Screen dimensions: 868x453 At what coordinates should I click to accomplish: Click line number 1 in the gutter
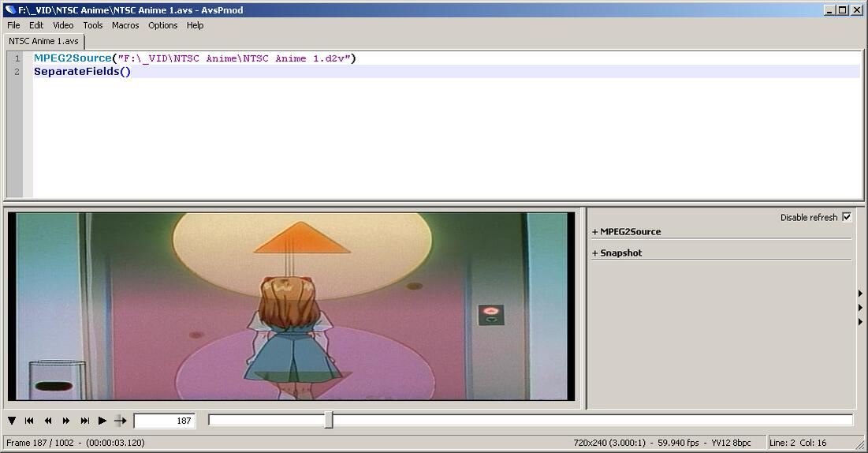tap(17, 58)
